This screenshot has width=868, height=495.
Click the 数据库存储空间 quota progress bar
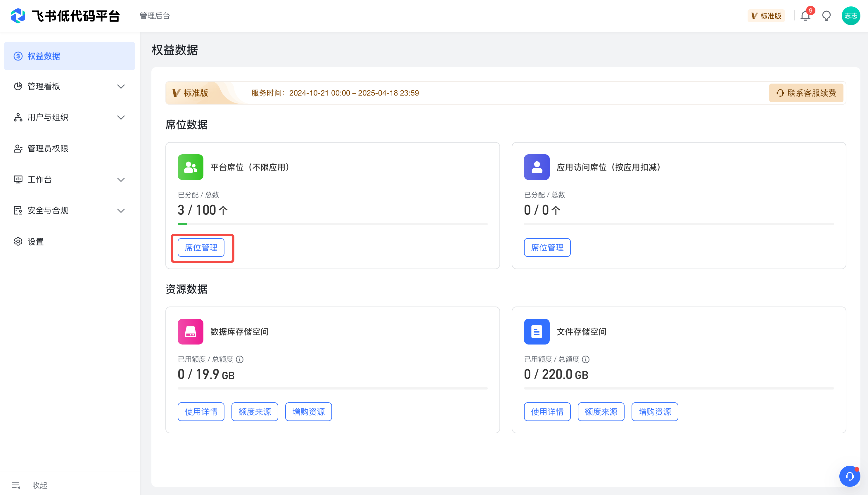333,389
